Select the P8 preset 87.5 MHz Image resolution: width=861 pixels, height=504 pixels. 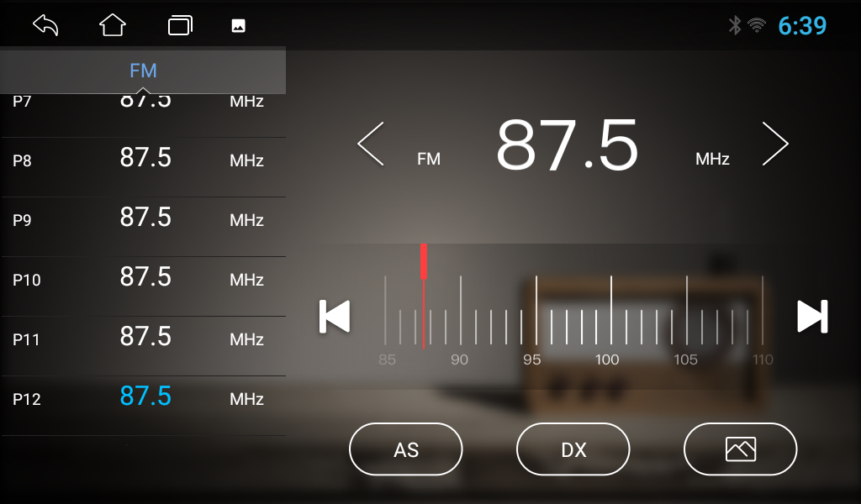(x=143, y=167)
